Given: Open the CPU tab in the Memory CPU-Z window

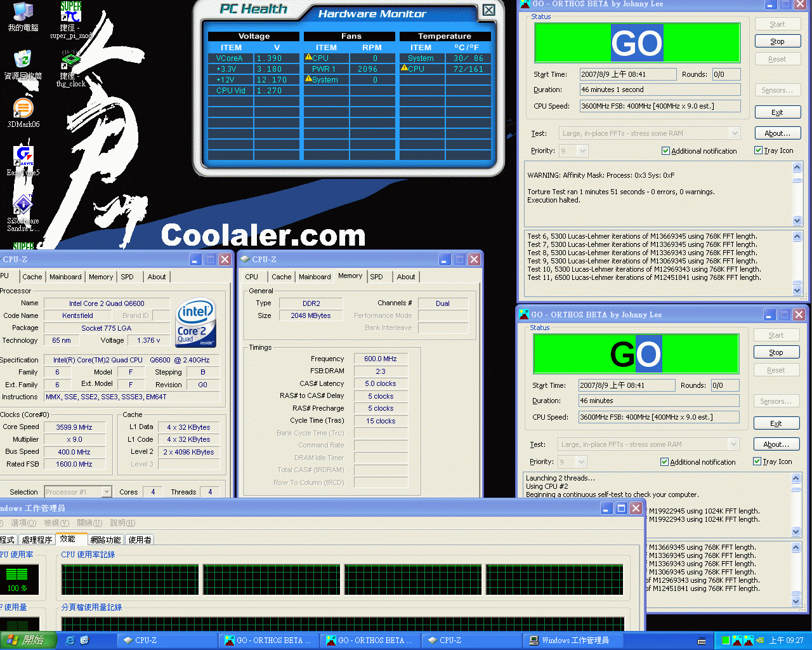Looking at the screenshot, I should pos(252,277).
